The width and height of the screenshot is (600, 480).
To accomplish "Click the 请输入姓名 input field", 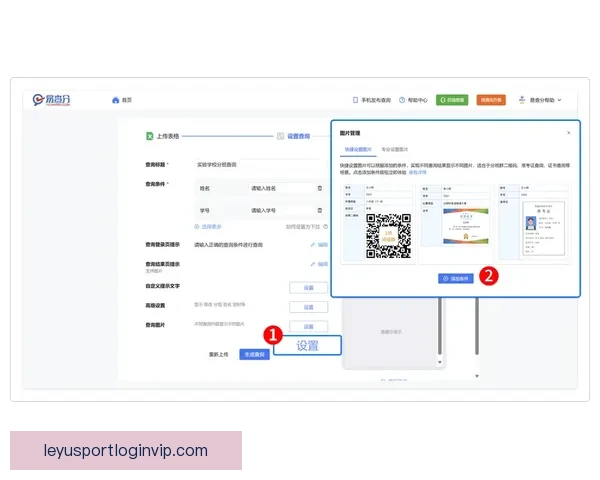I will click(x=281, y=188).
